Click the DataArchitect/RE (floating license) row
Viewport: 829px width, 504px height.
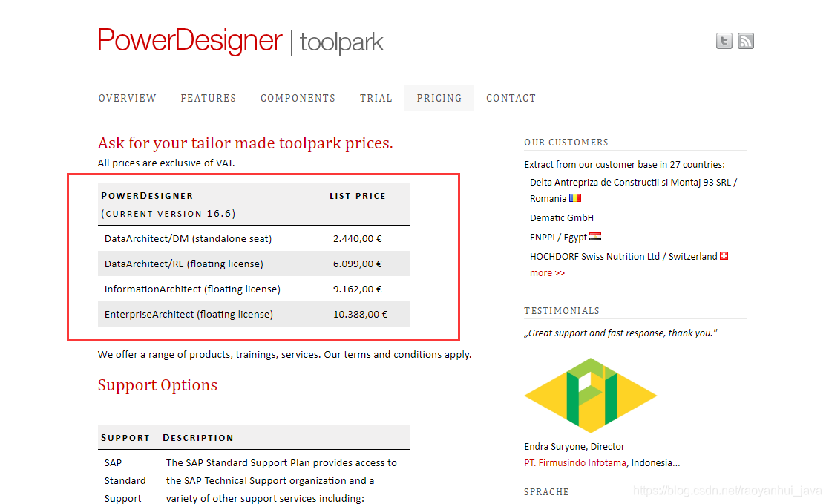coord(254,264)
